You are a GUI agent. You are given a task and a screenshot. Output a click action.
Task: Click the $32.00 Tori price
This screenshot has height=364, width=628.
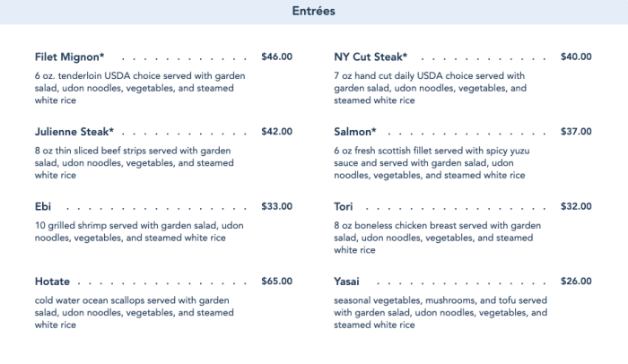click(576, 206)
